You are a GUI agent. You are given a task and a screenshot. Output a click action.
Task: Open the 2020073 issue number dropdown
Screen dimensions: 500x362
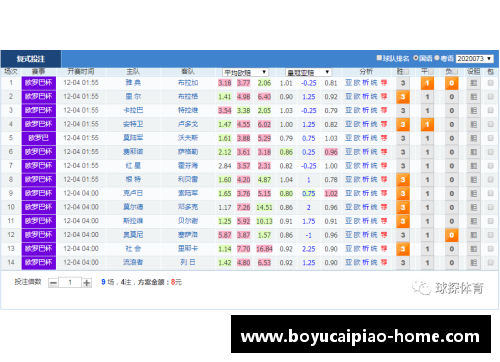(475, 59)
